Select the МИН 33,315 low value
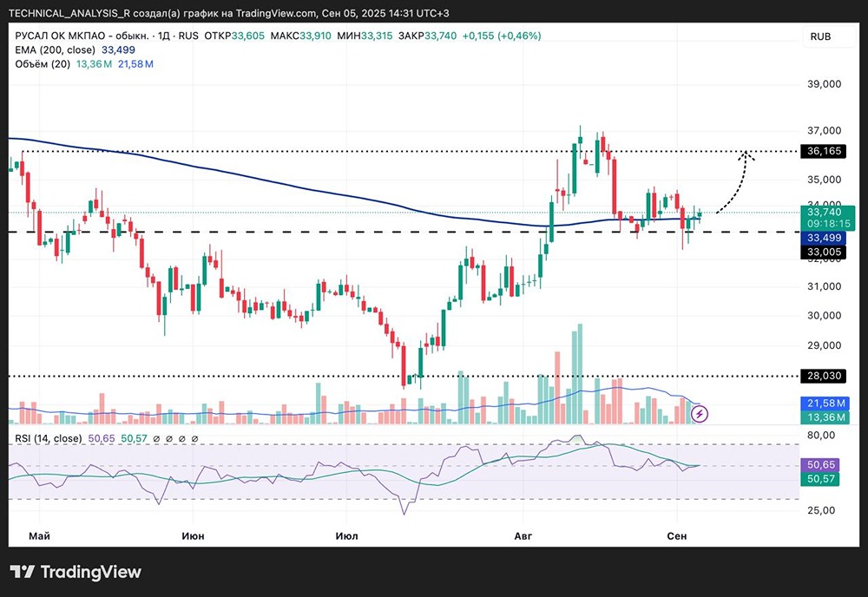 pos(365,36)
